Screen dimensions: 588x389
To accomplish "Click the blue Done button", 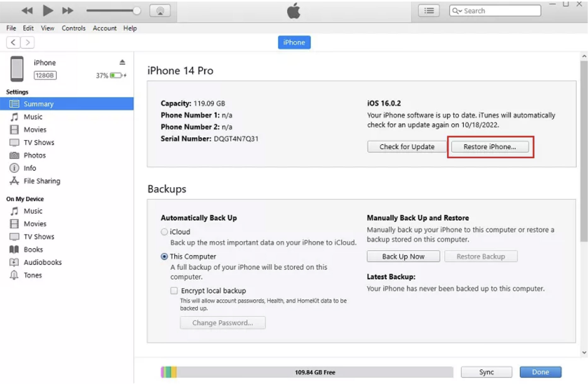I will tap(540, 372).
